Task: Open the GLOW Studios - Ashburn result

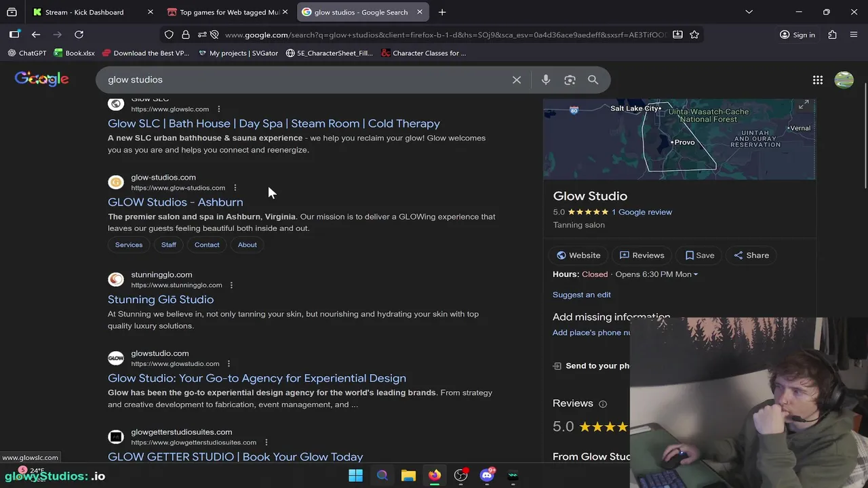Action: [175, 202]
